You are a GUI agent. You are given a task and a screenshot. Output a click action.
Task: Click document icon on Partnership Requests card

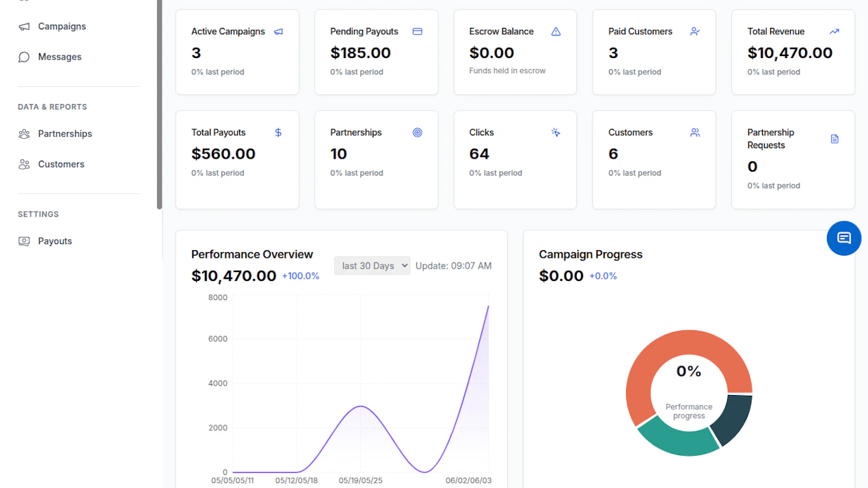(835, 139)
